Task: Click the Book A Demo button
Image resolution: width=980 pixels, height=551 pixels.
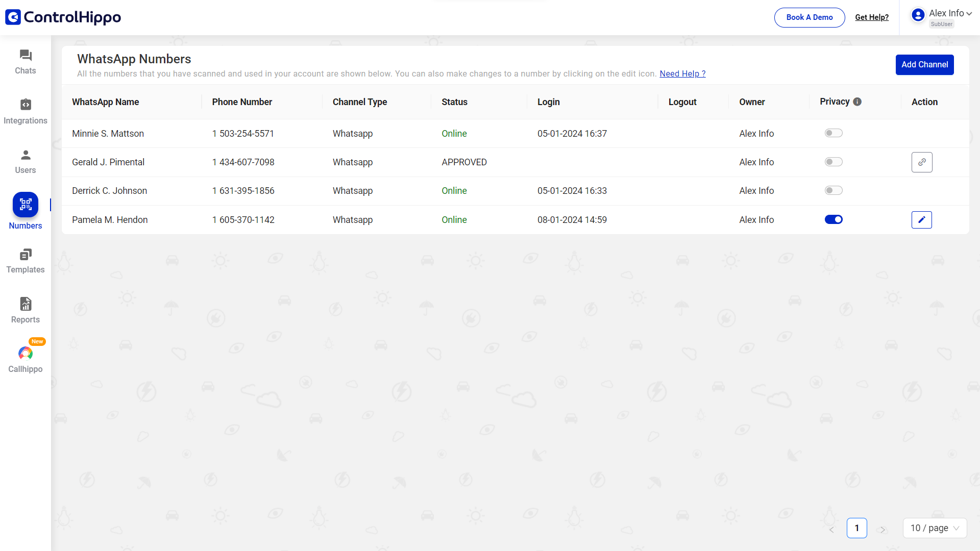Action: (809, 17)
